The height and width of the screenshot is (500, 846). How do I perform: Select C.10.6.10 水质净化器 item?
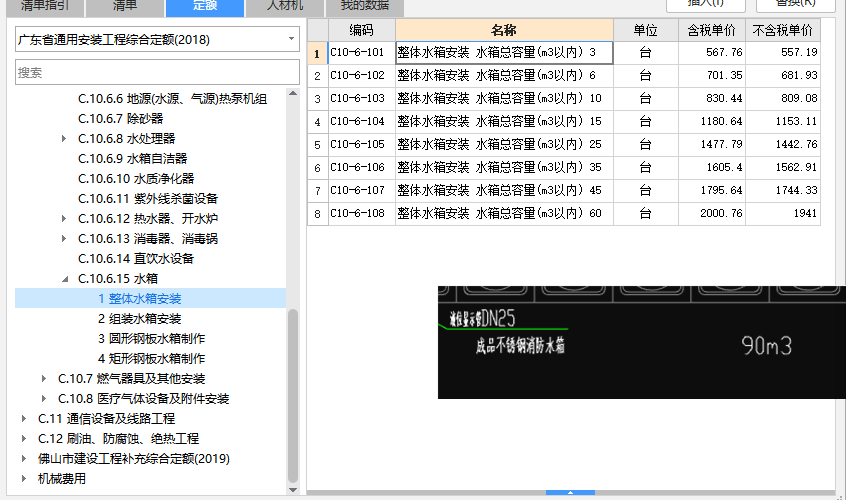coord(136,179)
